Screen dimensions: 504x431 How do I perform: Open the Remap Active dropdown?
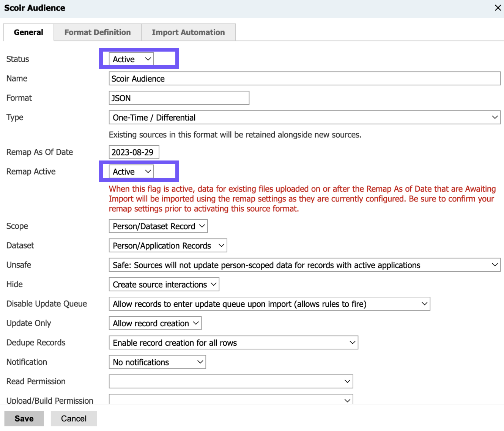point(131,171)
